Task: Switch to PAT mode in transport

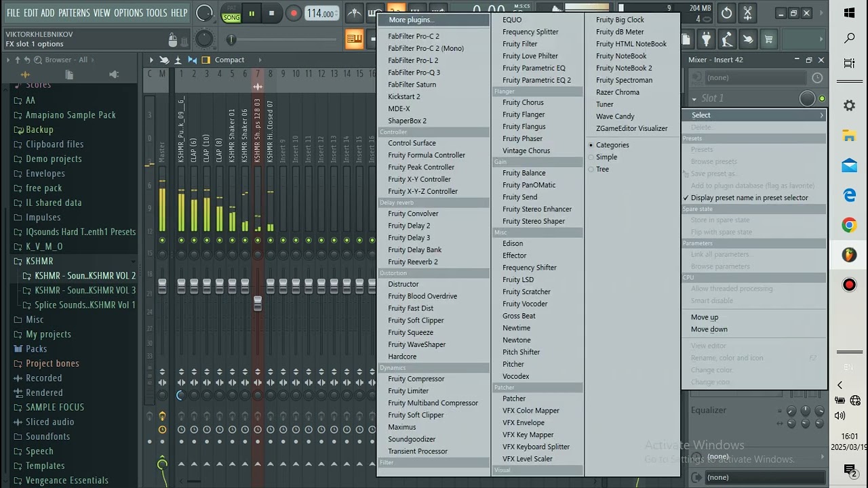Action: (x=232, y=8)
